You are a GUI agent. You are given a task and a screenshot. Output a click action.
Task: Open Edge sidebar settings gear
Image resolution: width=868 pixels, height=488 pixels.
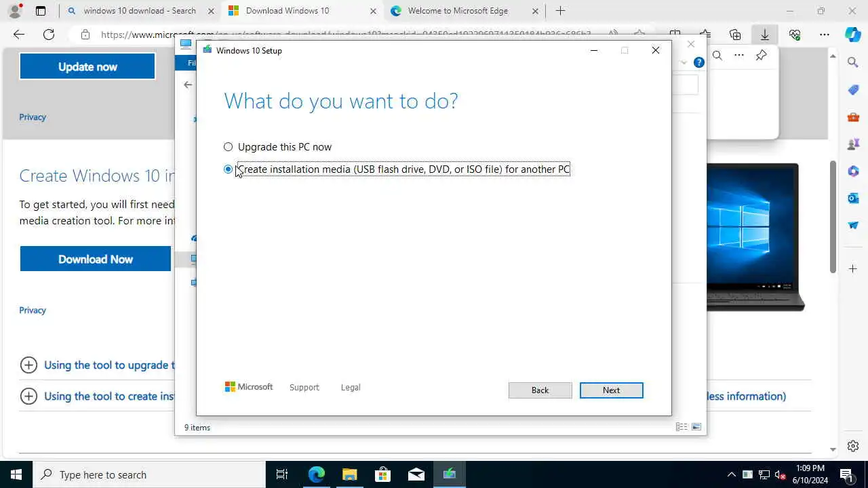853,446
